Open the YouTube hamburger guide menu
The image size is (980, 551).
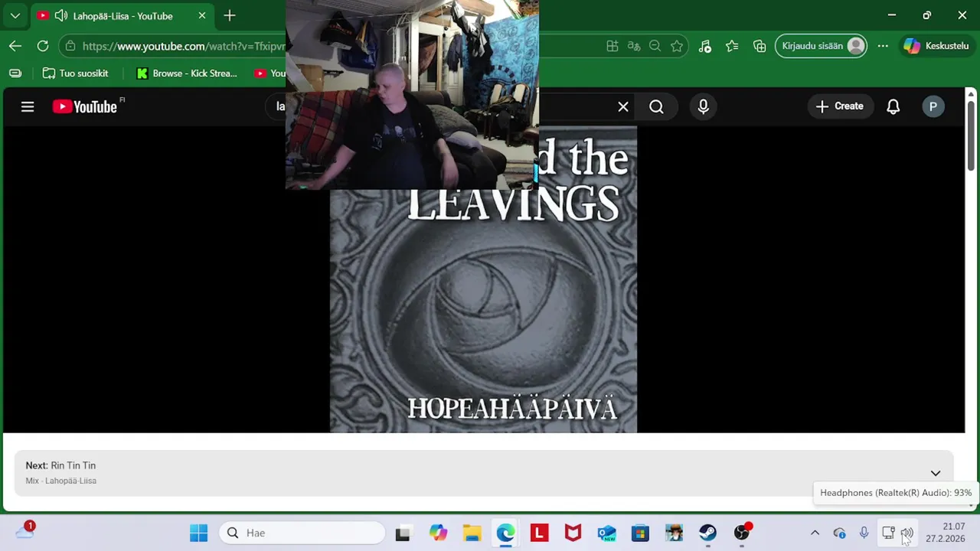(x=28, y=106)
